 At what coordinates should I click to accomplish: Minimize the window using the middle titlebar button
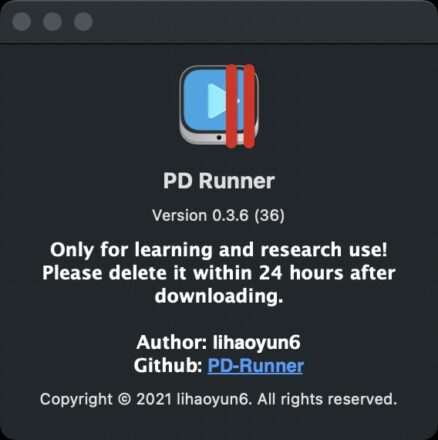tap(52, 22)
